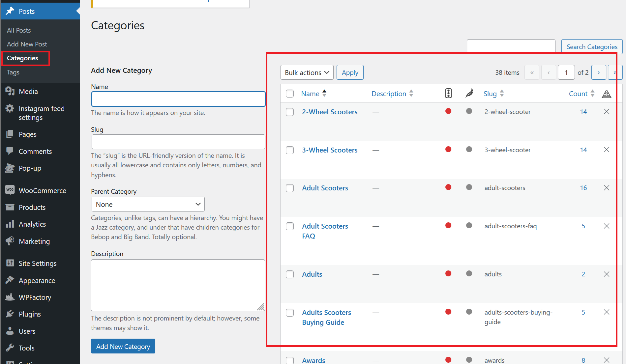Click the Pop-up icon in sidebar
This screenshot has width=626, height=364.
(10, 168)
